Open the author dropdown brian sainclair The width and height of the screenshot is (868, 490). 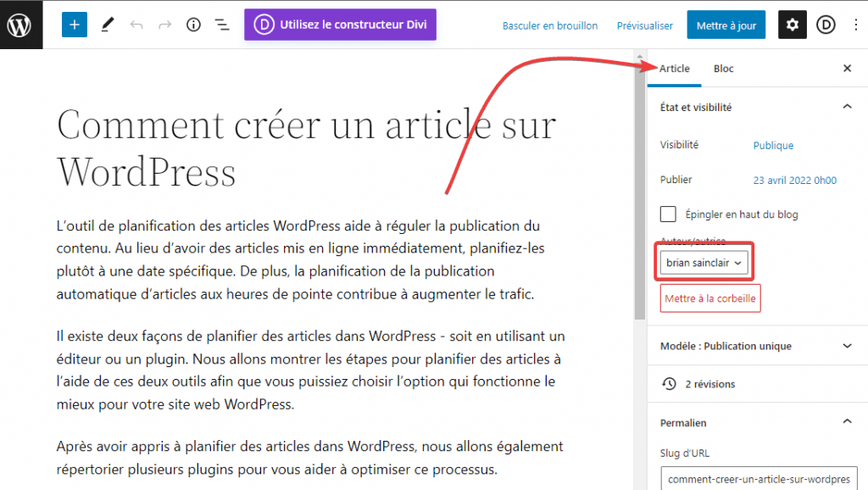(x=704, y=263)
